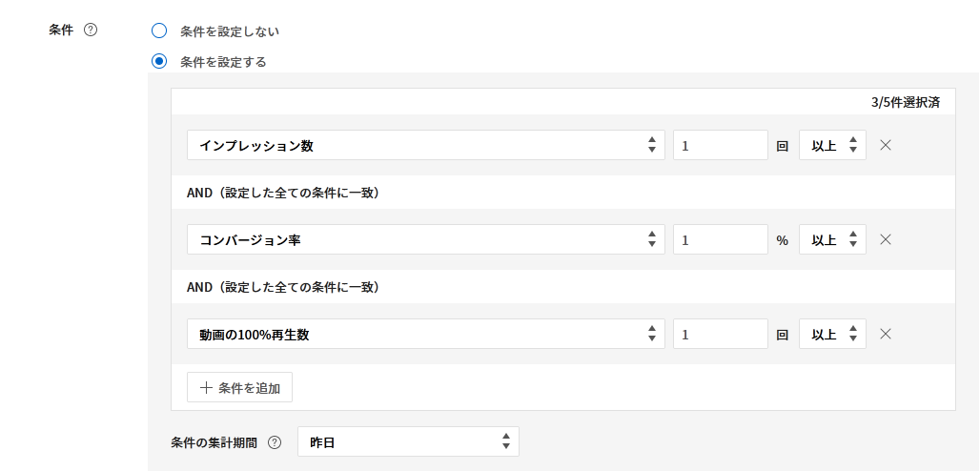Click the コンバージョン率 percent value field
The width and height of the screenshot is (980, 471).
(x=720, y=239)
